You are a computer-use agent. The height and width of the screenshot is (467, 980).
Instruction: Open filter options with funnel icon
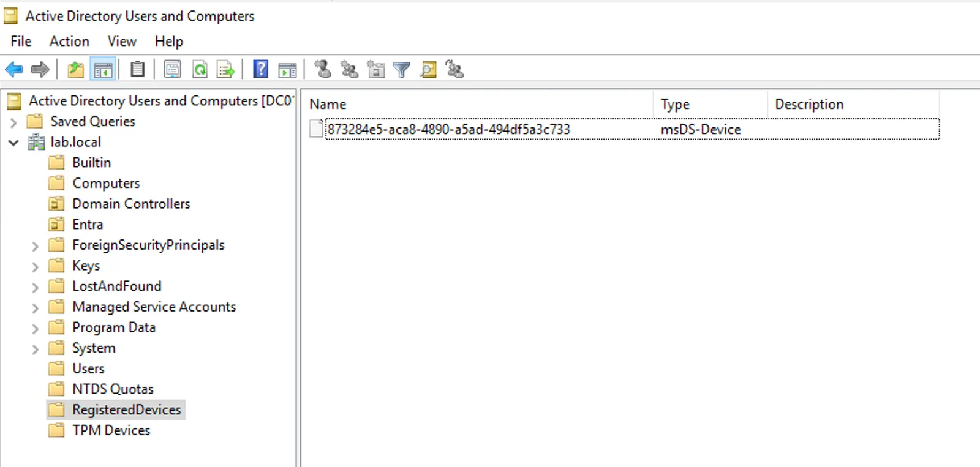click(402, 70)
